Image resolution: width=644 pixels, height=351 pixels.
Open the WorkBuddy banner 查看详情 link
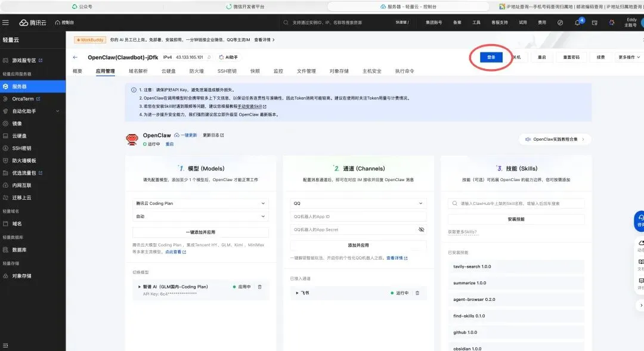tap(264, 40)
